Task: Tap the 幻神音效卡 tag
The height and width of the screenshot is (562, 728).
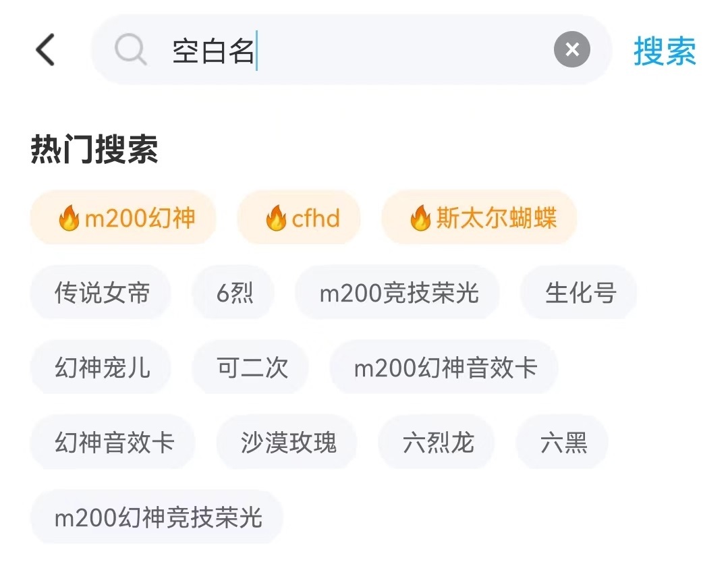Action: point(113,443)
